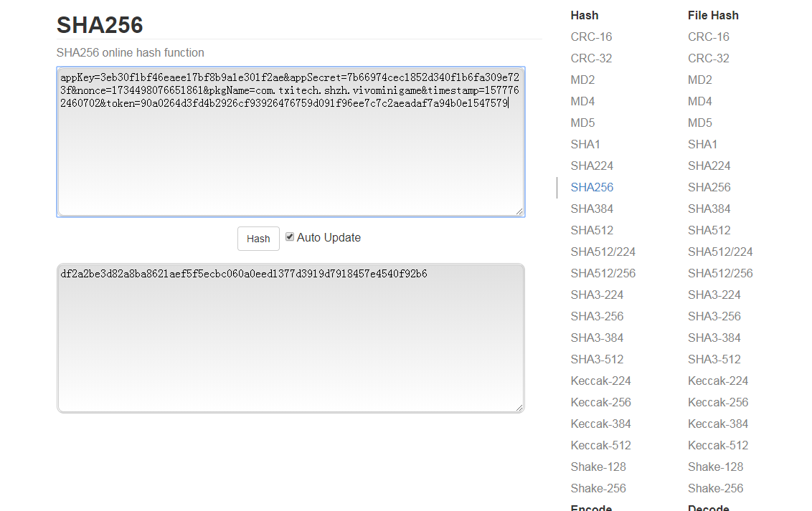Open SHA512/224 under File Hash
Image resolution: width=812 pixels, height=511 pixels.
(720, 252)
